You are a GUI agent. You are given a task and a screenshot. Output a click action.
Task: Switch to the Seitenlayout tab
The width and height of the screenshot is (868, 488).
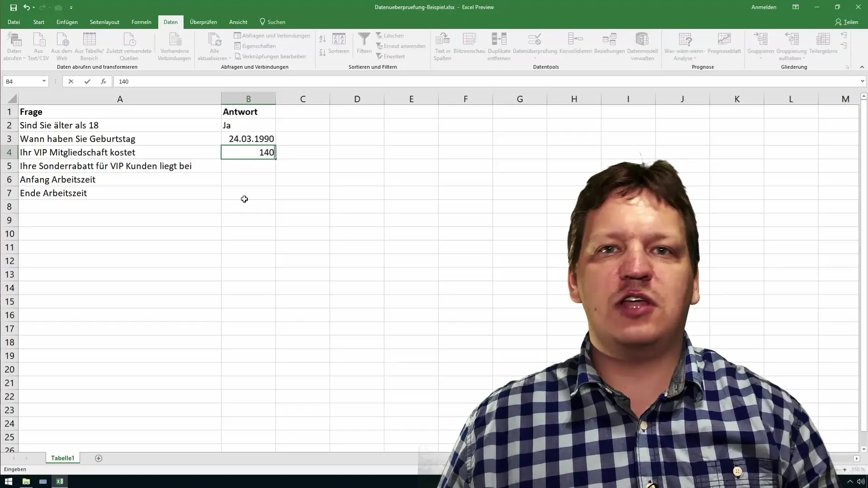(104, 22)
